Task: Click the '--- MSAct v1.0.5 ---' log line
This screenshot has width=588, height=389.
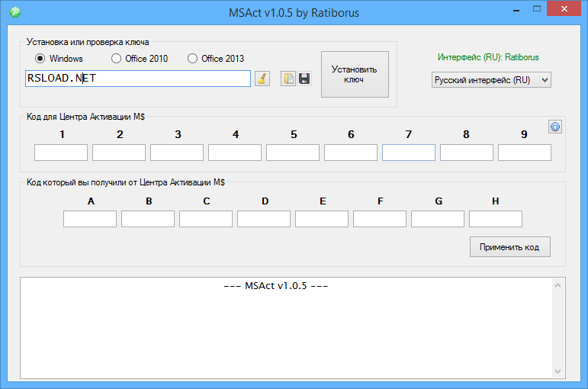Action: pyautogui.click(x=275, y=286)
